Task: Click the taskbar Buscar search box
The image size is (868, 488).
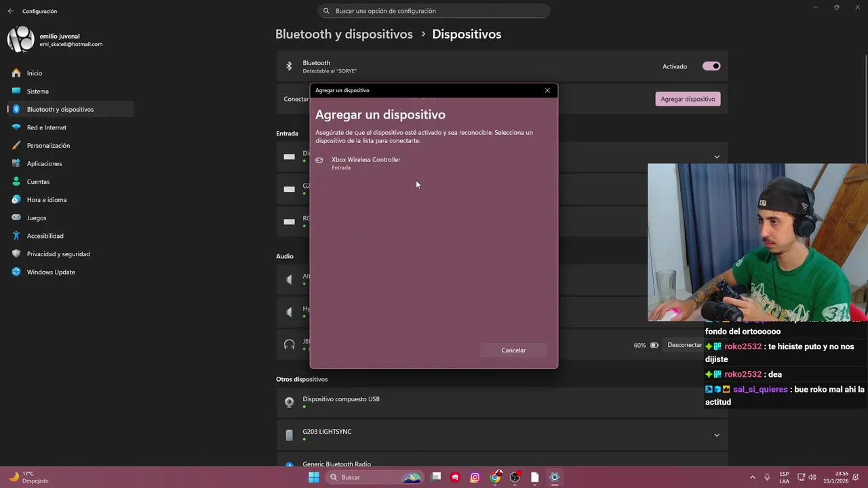Action: pos(374,477)
